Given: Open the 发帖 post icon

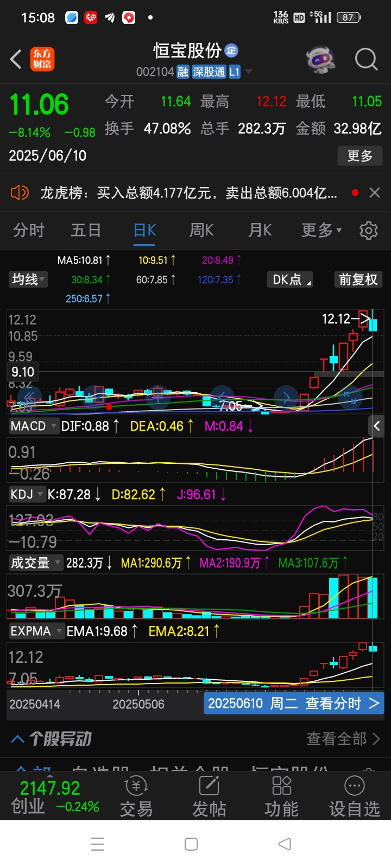Looking at the screenshot, I should tap(209, 796).
